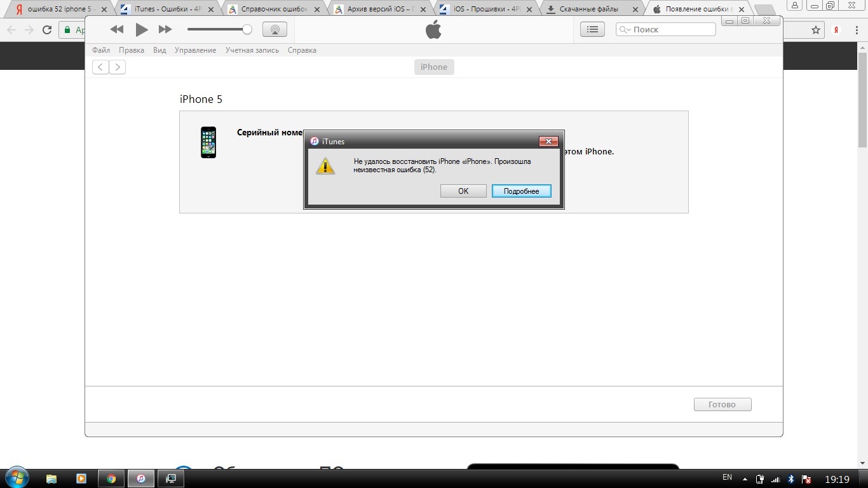Open the Файл menu

coord(101,50)
